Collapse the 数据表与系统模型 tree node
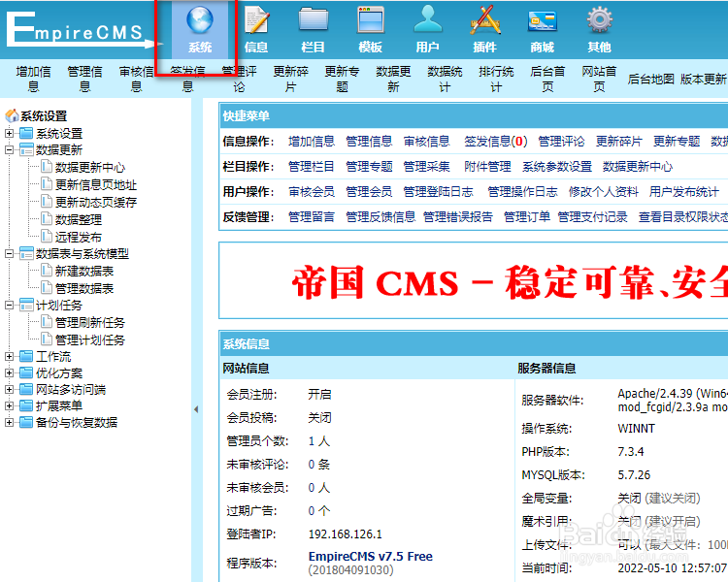This screenshot has width=728, height=582. point(9,253)
